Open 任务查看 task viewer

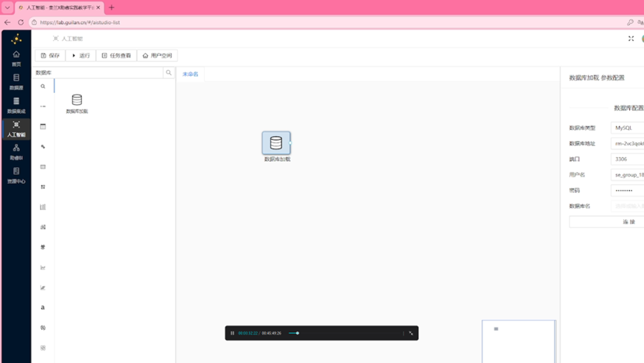click(x=116, y=55)
